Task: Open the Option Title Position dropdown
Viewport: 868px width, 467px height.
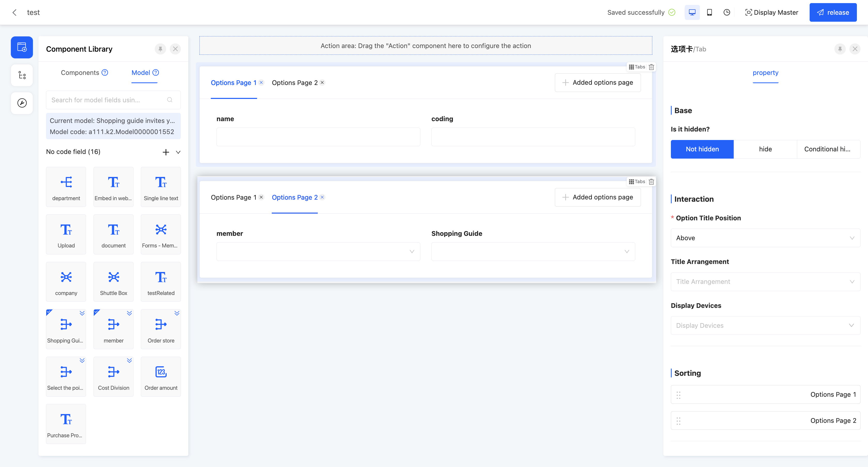Action: pyautogui.click(x=765, y=238)
